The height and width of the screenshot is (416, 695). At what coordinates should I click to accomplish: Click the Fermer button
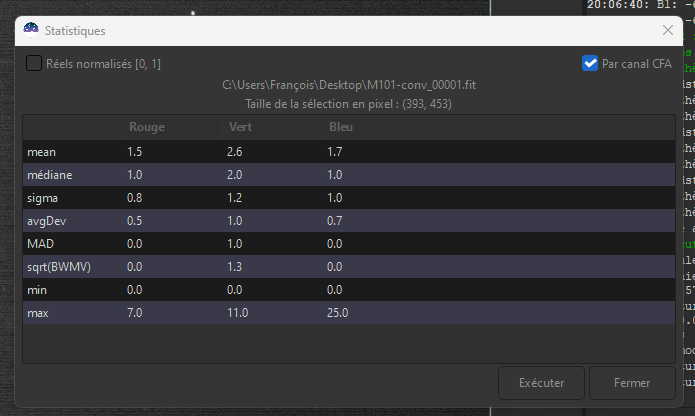point(632,383)
